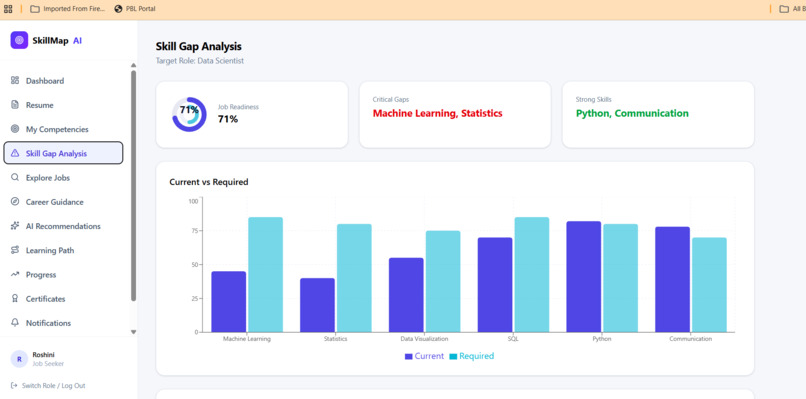
Task: Toggle the Required series legend swatch
Action: tap(453, 356)
